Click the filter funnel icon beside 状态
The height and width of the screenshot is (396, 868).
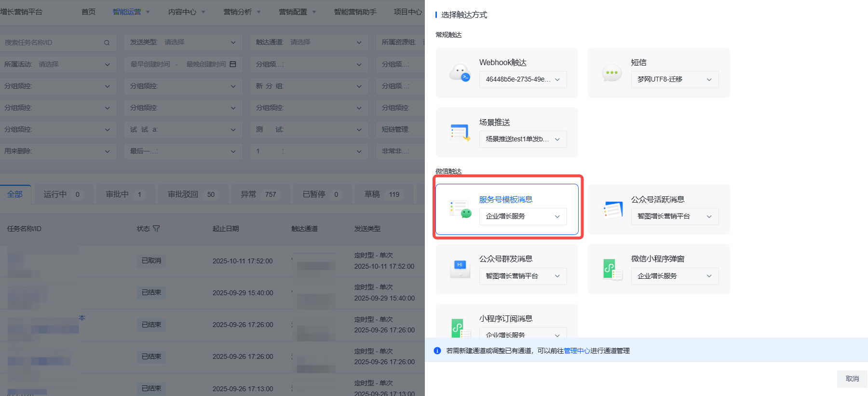156,229
